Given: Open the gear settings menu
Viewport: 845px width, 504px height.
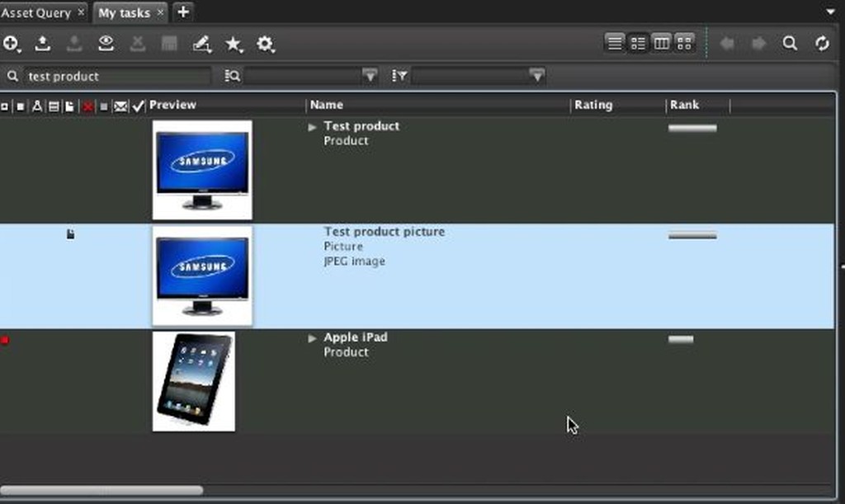Looking at the screenshot, I should tap(265, 45).
